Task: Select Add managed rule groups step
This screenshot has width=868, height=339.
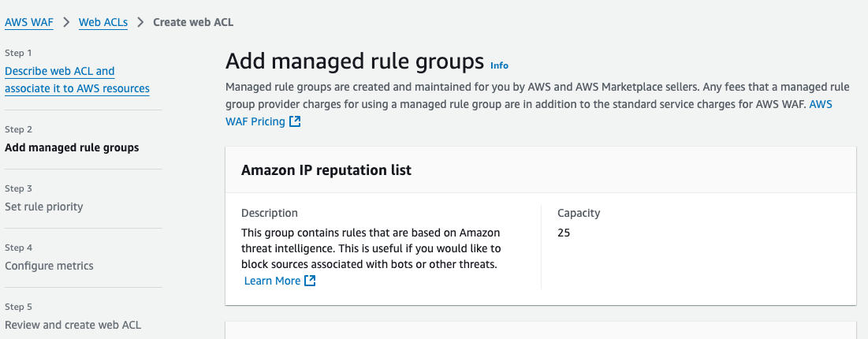Action: tap(72, 148)
